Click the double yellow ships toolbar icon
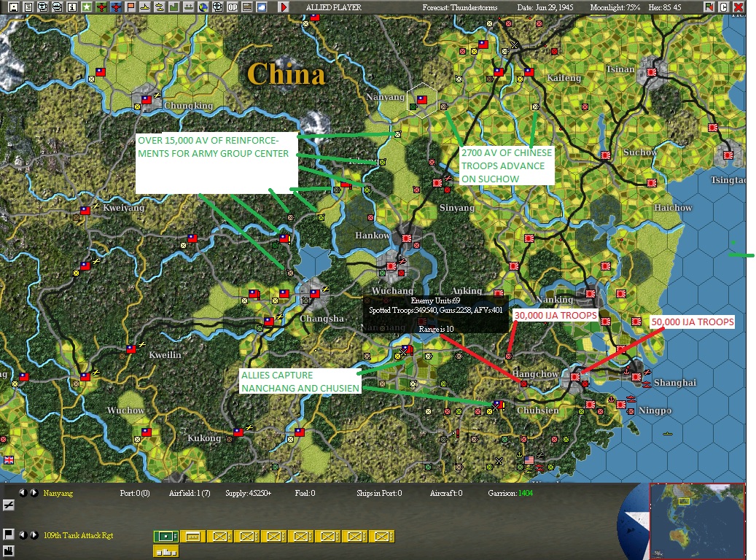The image size is (756, 560). (159, 7)
